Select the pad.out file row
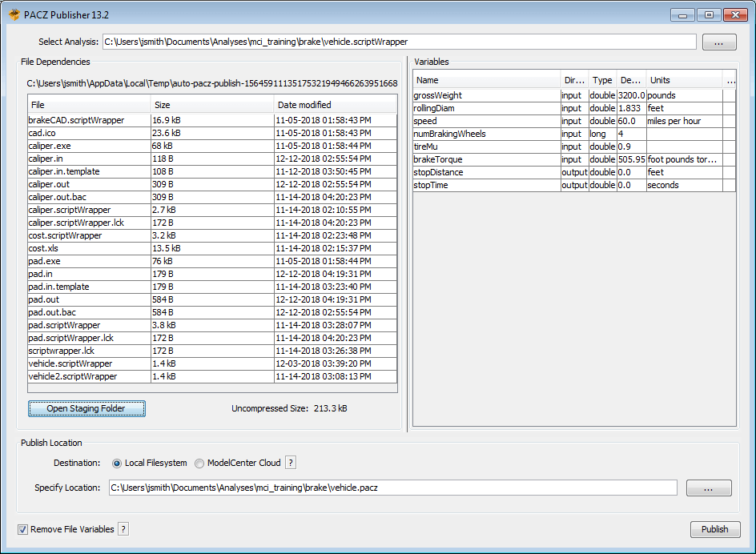Screen dimensions: 756x554 [x=213, y=299]
